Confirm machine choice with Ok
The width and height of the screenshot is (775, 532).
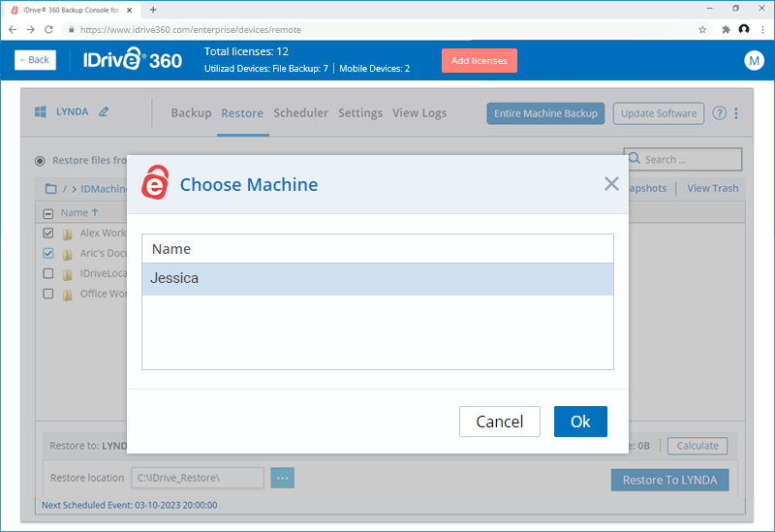coord(580,422)
